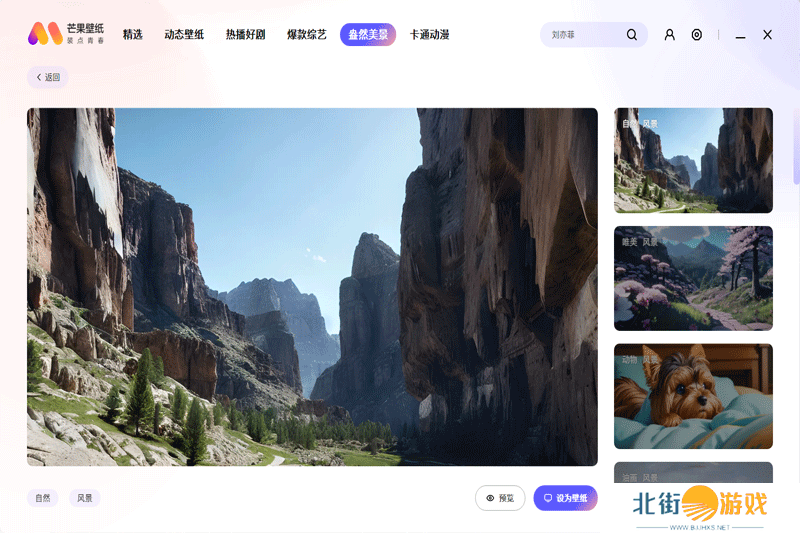Click the 自然 tag below wallpaper
The width and height of the screenshot is (800, 533).
[x=42, y=498]
